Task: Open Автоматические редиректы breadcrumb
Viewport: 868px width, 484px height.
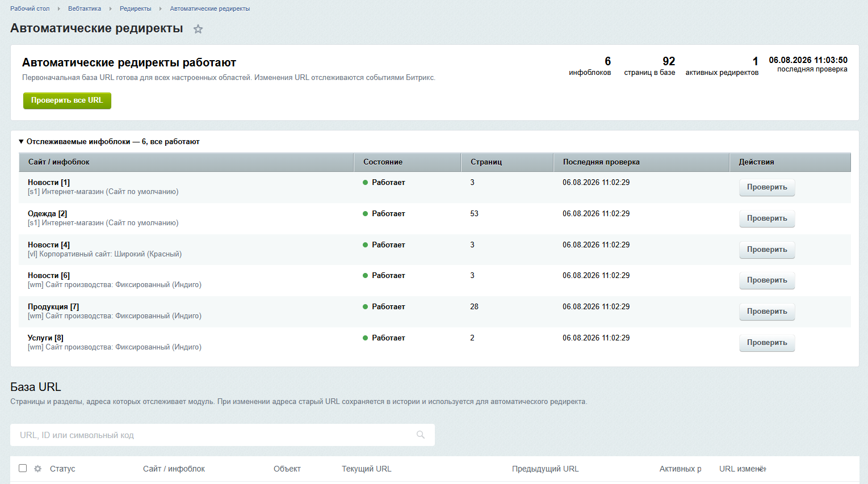Action: [x=210, y=9]
